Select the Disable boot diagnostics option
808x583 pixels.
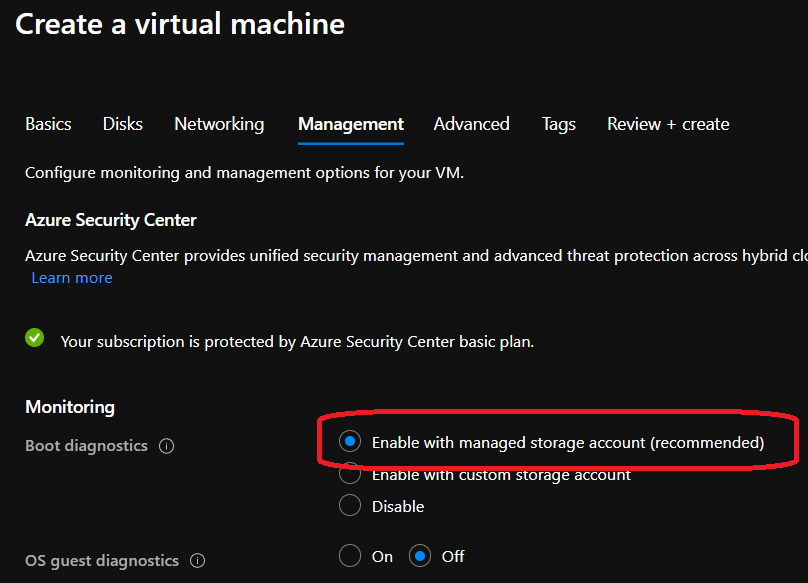coord(350,506)
